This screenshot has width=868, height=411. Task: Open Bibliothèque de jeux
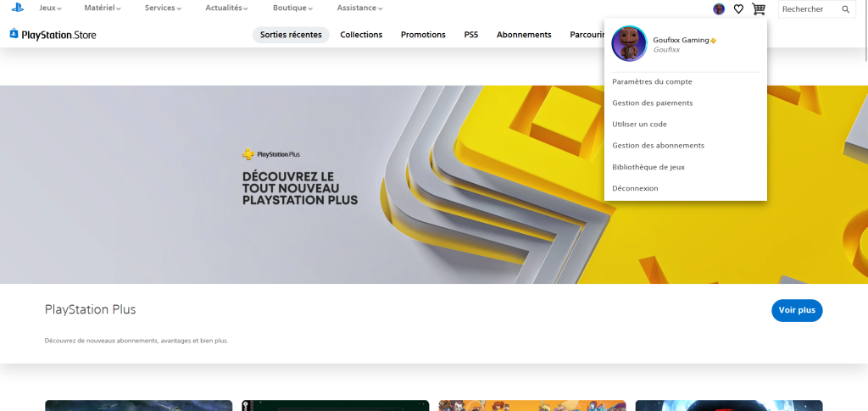[648, 167]
